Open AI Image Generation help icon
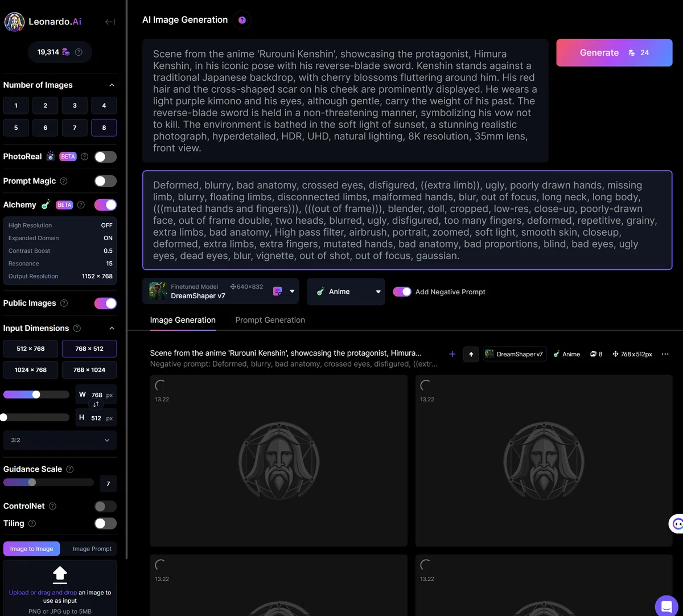 (242, 20)
